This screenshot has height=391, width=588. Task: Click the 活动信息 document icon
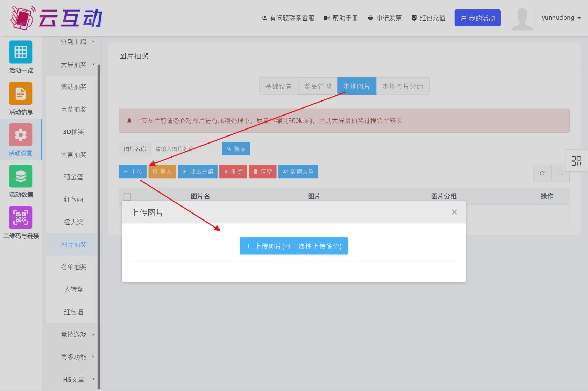[x=21, y=93]
